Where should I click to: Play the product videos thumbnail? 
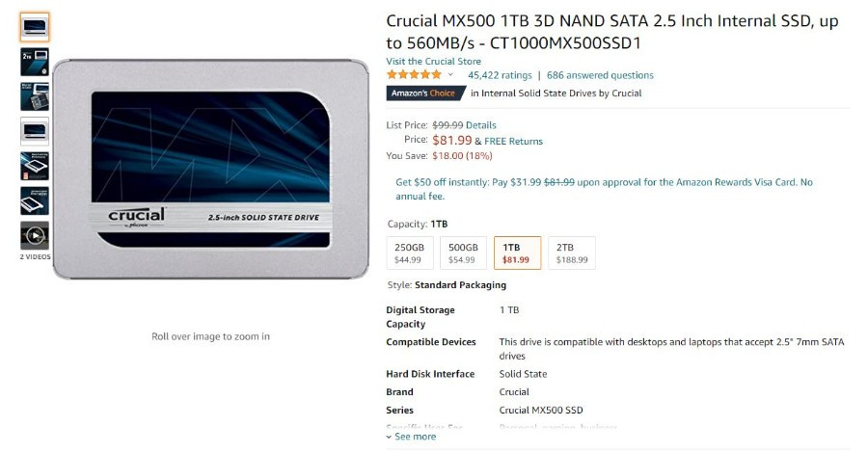point(35,235)
